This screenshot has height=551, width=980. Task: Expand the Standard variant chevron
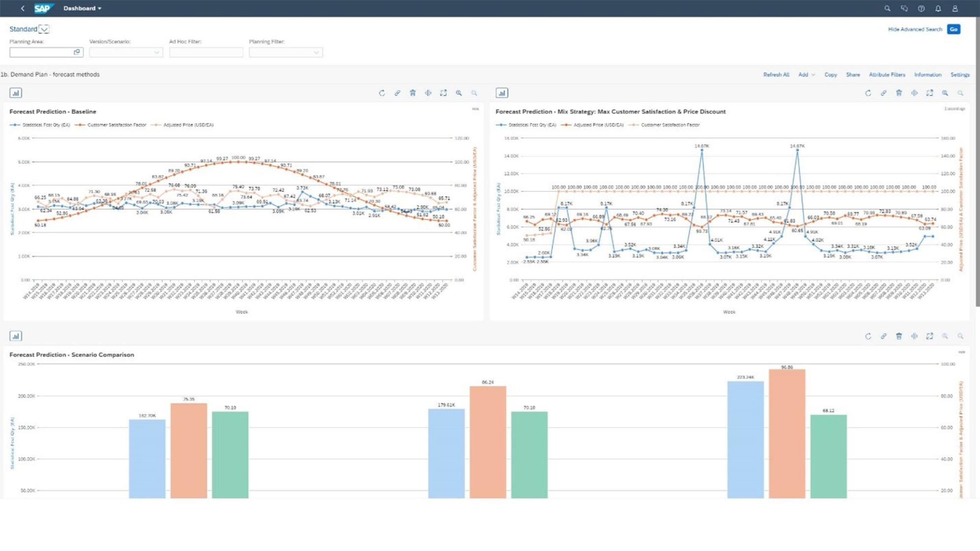tap(44, 29)
